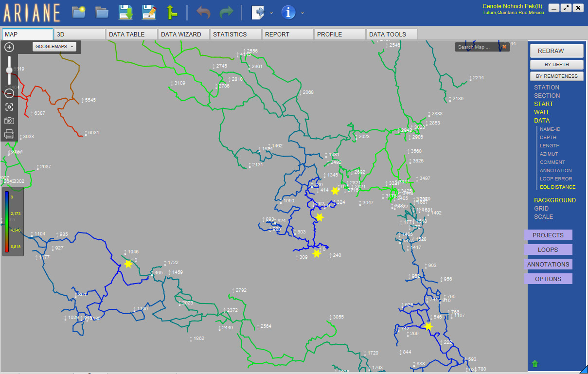Enable DEPTH data label
The width and height of the screenshot is (588, 374).
(x=548, y=138)
